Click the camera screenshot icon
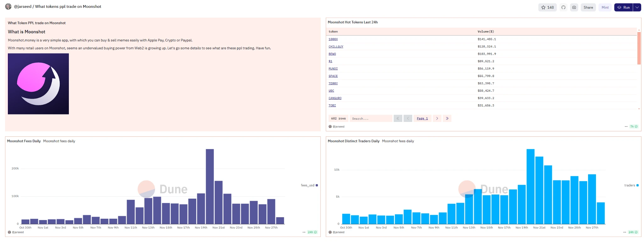 [574, 8]
